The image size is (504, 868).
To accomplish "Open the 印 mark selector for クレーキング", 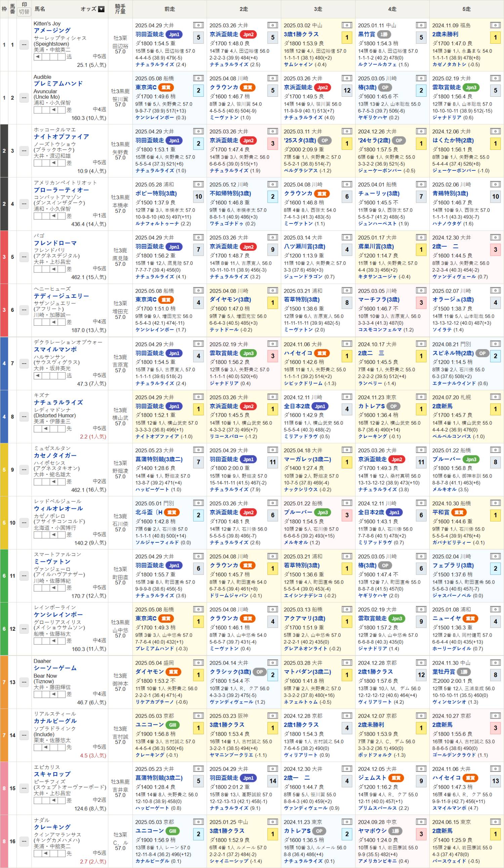I will click(x=24, y=841).
